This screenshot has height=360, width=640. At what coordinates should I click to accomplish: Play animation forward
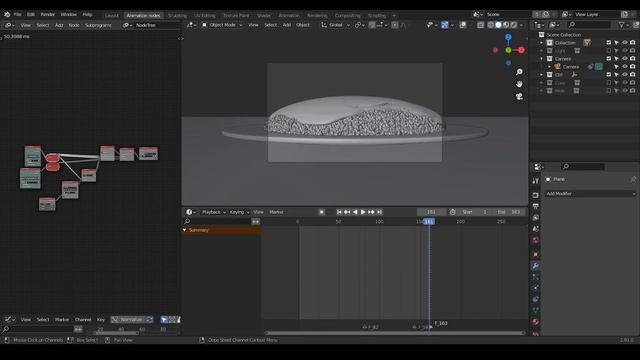(363, 212)
